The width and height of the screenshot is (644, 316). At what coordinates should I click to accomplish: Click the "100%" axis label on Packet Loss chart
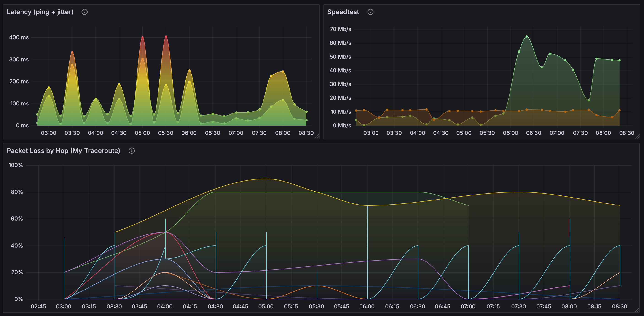(16, 165)
